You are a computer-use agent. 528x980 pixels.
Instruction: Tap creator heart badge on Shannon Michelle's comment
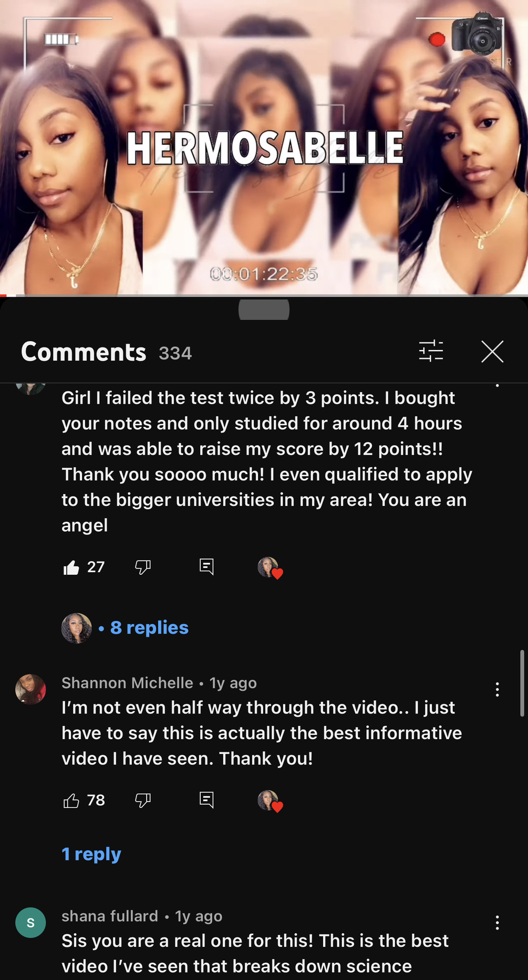[x=270, y=802]
